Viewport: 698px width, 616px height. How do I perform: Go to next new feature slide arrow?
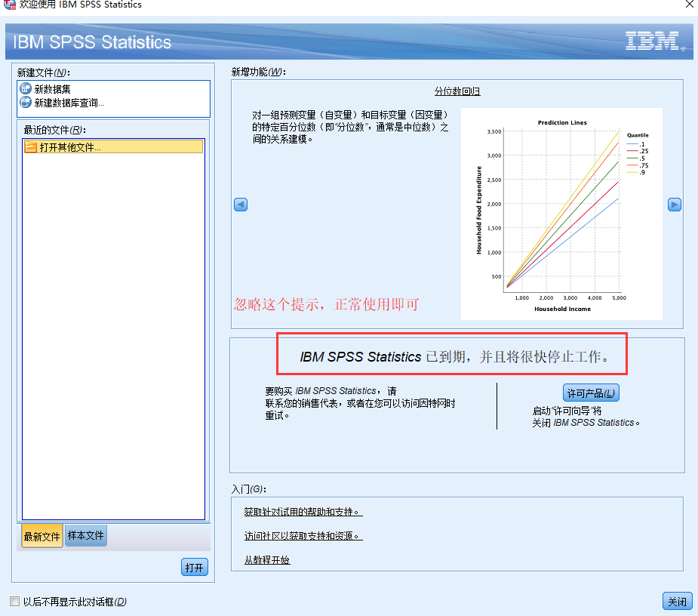coord(674,205)
